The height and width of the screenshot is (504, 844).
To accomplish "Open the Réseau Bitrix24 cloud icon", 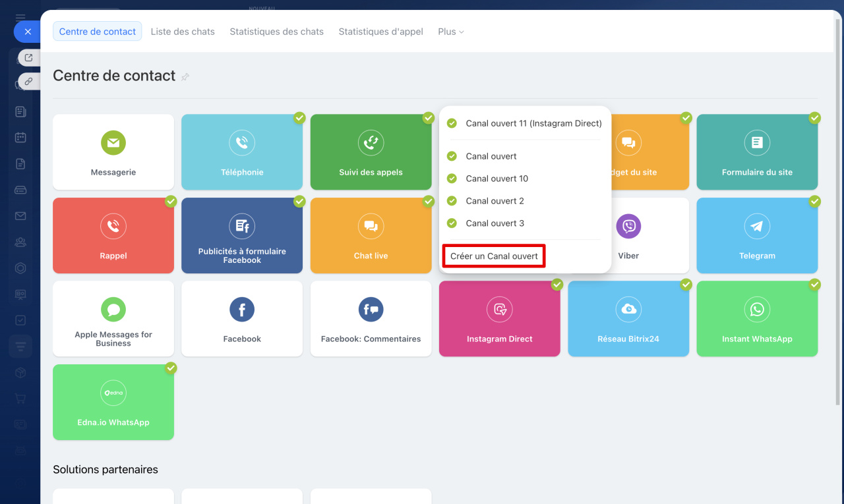I will (x=628, y=309).
